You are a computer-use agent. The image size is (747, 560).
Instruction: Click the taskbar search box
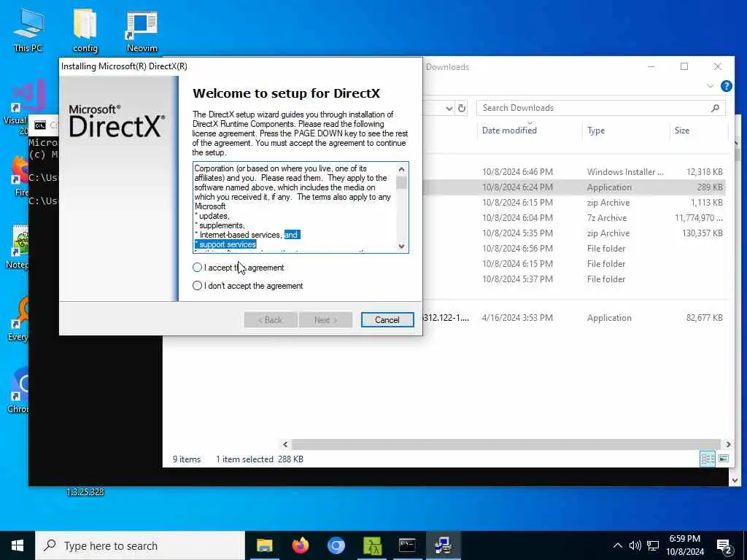[140, 545]
